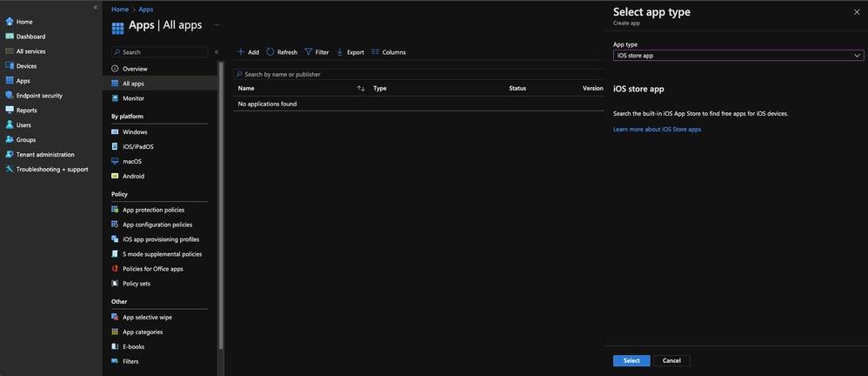This screenshot has width=868, height=376.
Task: Click the Groups icon in sidebar
Action: 10,139
